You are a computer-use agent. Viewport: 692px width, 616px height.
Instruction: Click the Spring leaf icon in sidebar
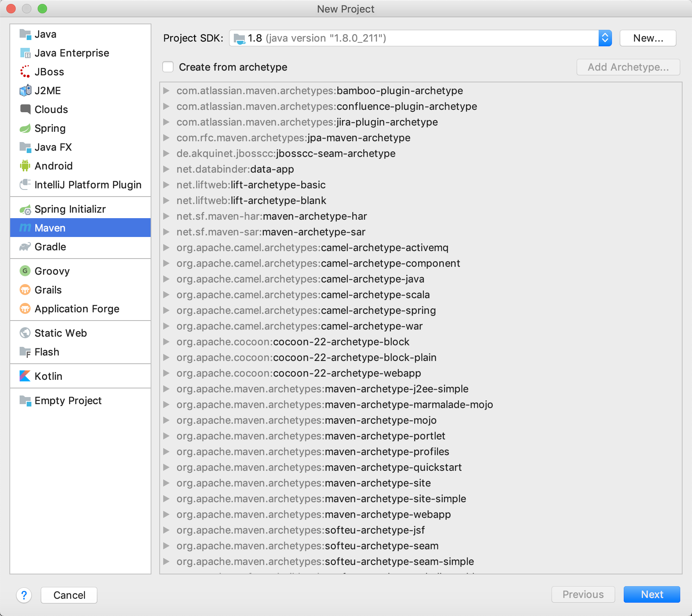tap(25, 128)
